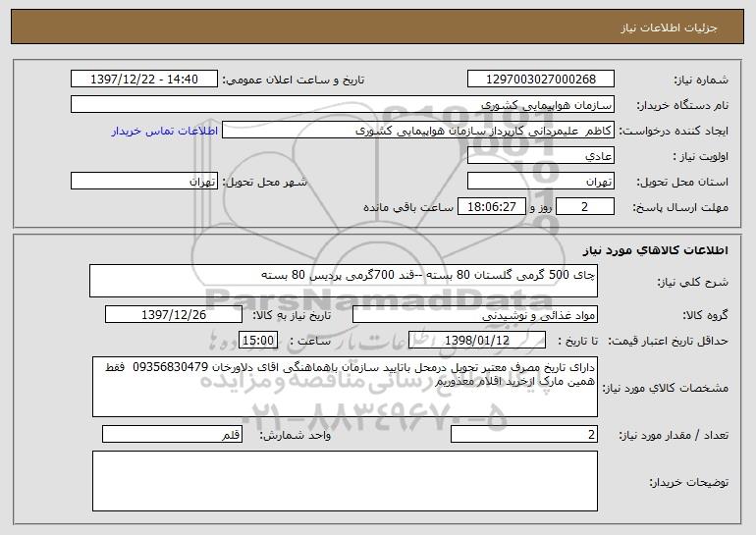Select the label گروه کالا

pos(705,316)
